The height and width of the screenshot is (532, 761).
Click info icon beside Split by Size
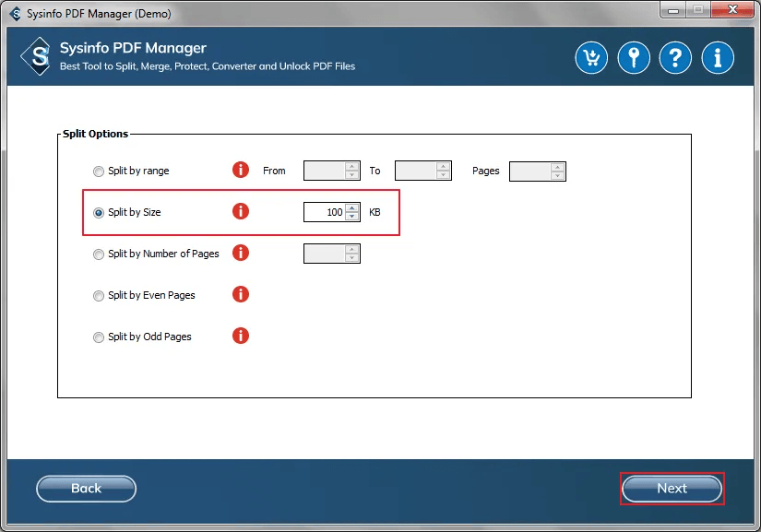click(x=240, y=211)
